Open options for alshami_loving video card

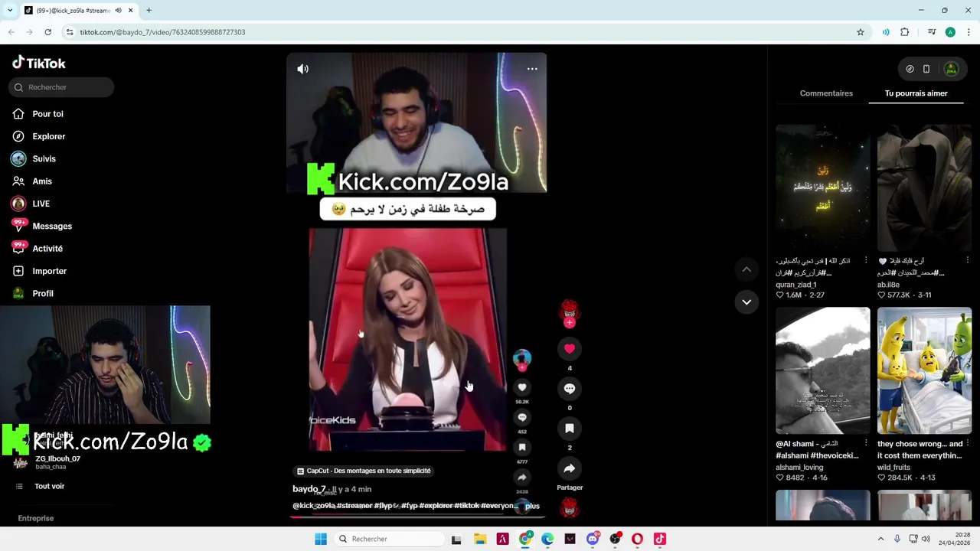(x=866, y=443)
